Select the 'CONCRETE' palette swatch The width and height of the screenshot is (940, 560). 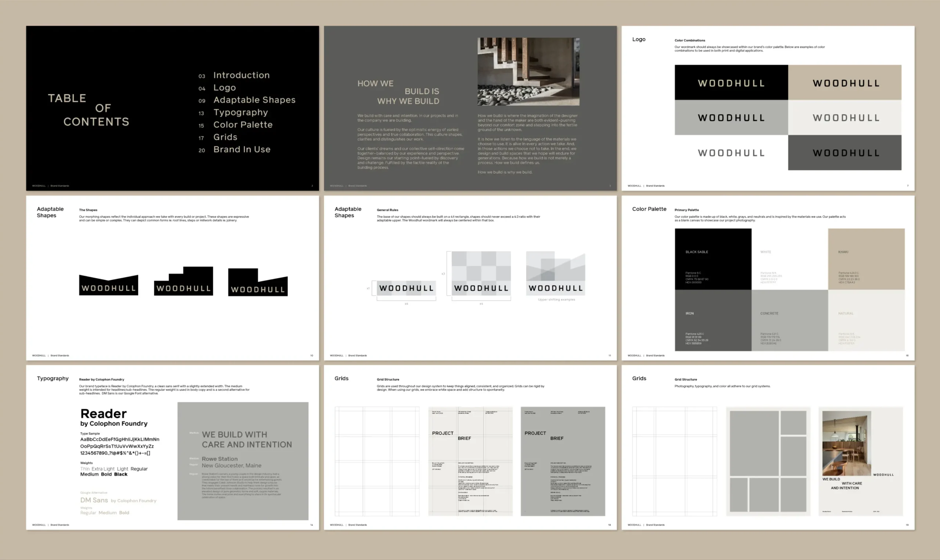pos(789,320)
